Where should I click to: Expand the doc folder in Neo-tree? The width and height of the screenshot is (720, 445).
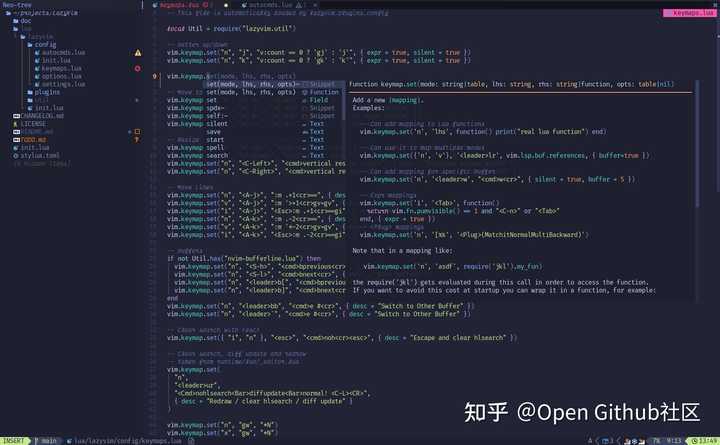tap(26, 20)
